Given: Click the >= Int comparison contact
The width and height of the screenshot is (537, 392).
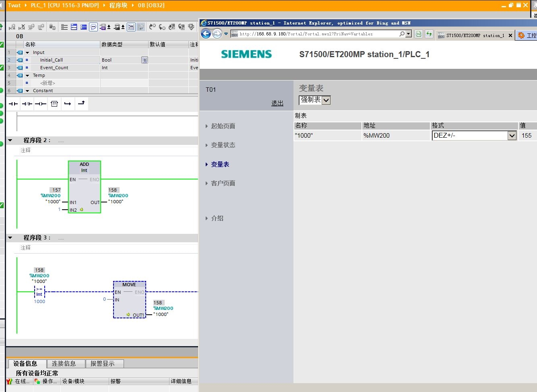Looking at the screenshot, I should point(39,291).
